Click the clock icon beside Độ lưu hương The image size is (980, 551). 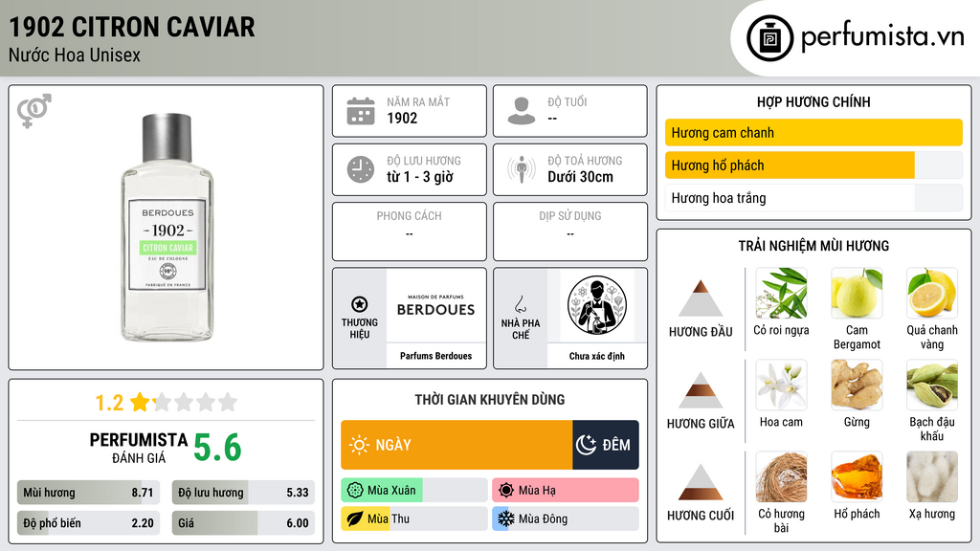coord(361,169)
